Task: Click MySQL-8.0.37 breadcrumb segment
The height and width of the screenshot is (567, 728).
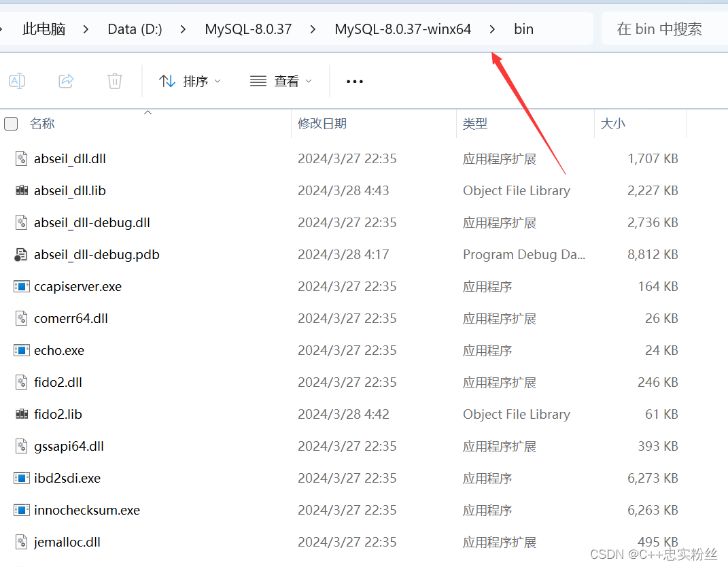Action: (248, 29)
